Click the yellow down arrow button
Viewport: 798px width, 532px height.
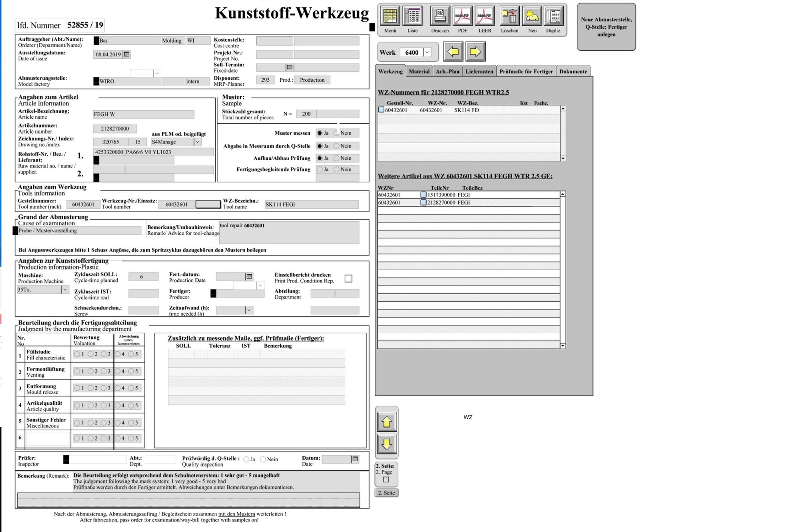tap(387, 444)
